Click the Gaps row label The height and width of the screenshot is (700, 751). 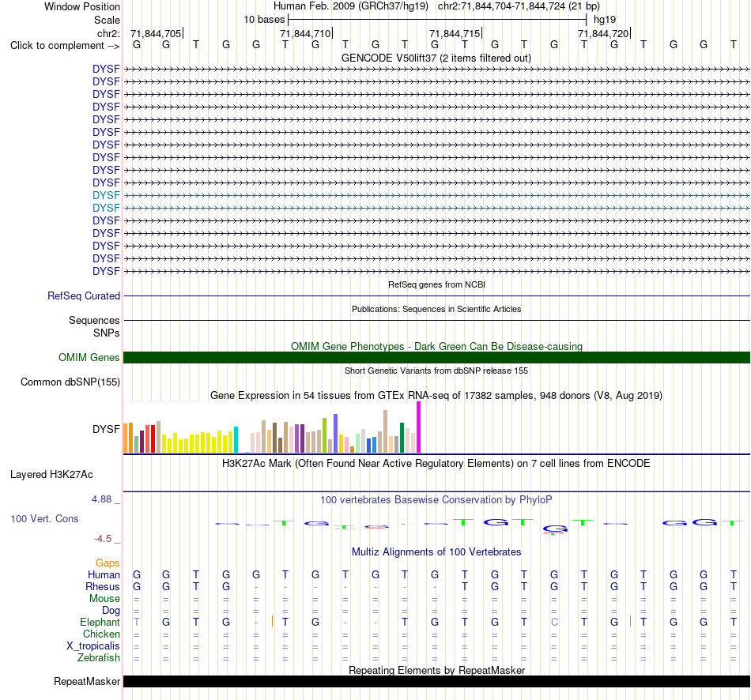click(x=108, y=563)
